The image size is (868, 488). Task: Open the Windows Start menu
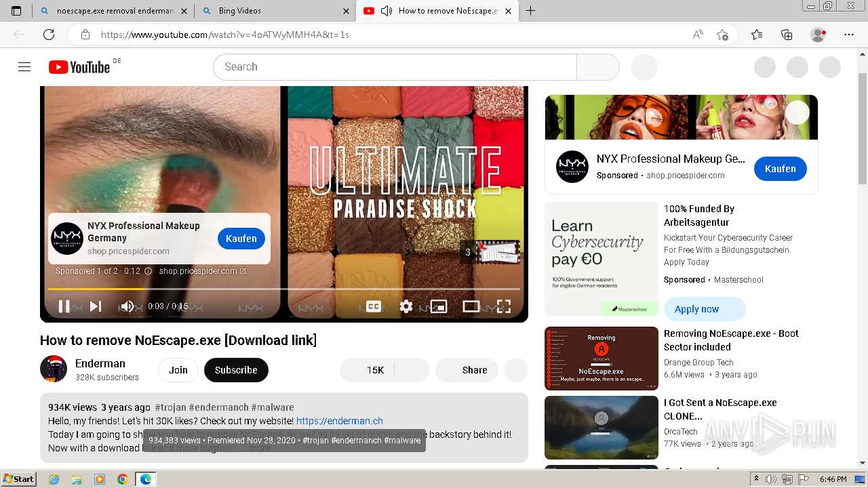pyautogui.click(x=18, y=479)
